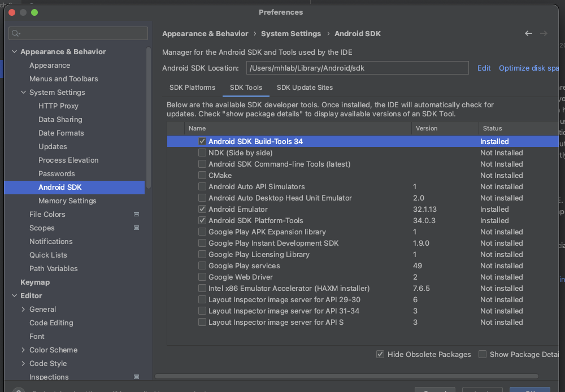Viewport: 565px width, 392px height.
Task: Open Memory Settings page
Action: pos(67,201)
